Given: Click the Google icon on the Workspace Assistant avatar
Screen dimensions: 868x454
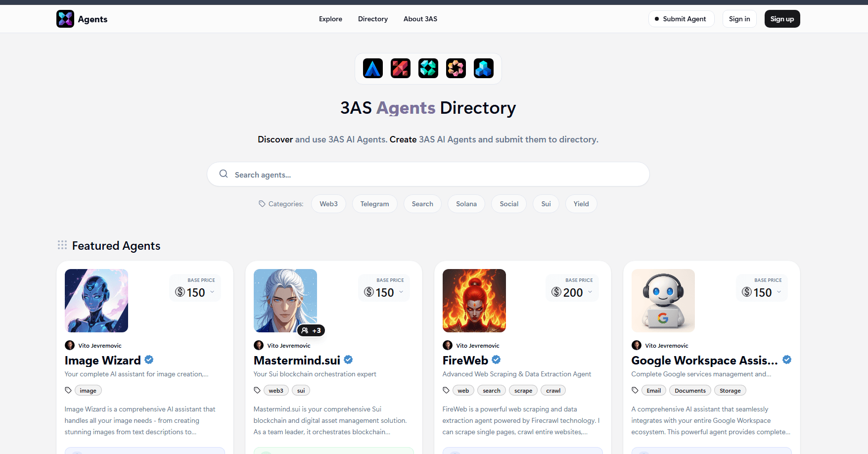Looking at the screenshot, I should (x=663, y=319).
